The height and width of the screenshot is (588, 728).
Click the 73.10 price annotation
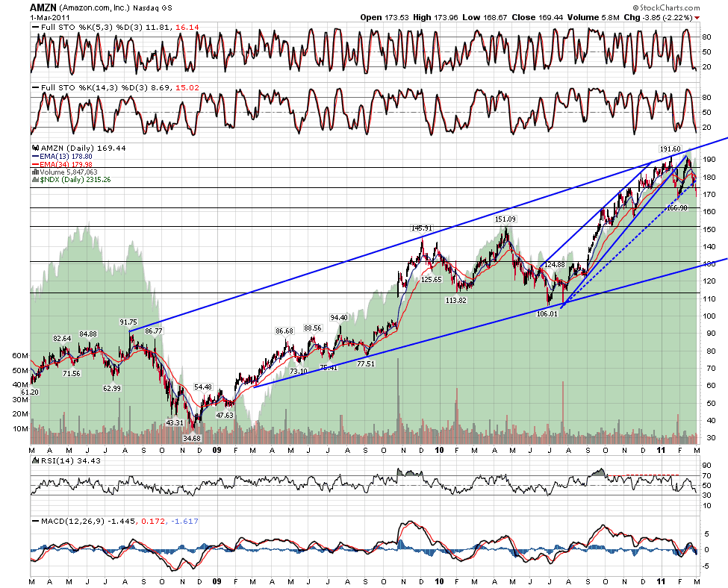tap(299, 372)
